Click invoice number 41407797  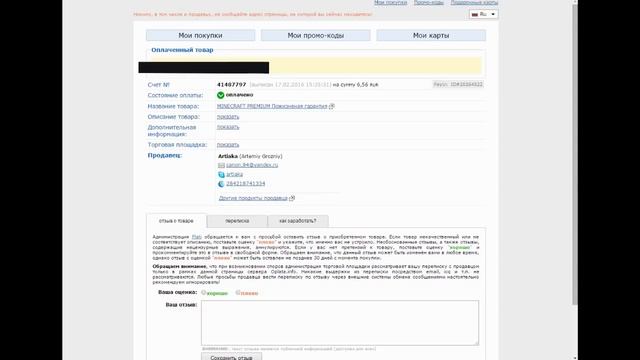[231, 84]
